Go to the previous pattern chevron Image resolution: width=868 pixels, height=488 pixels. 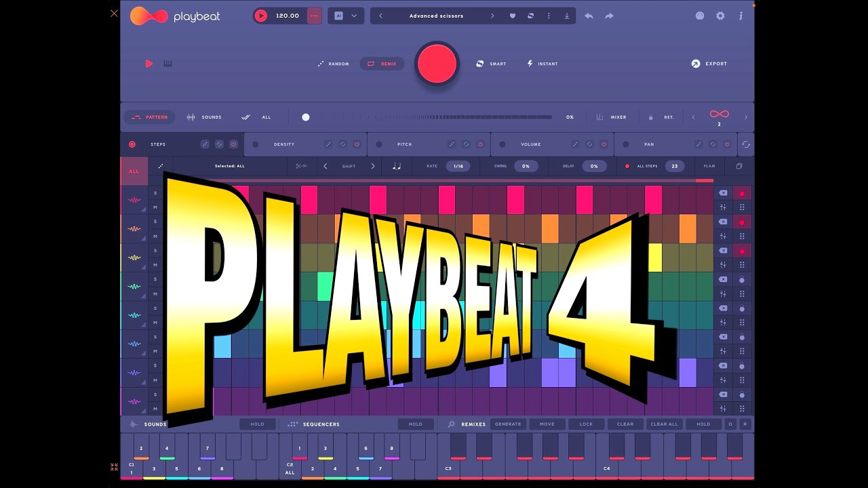tap(693, 117)
